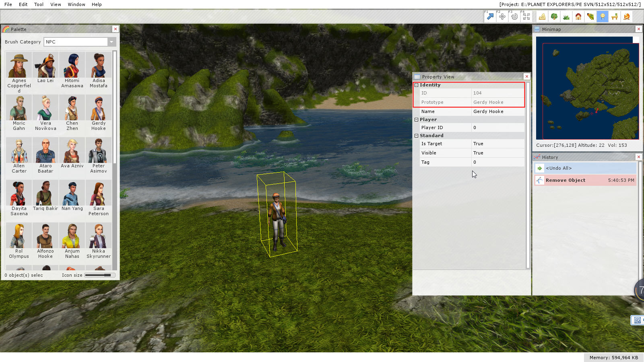Click the Undo All arrow icon

540,168
